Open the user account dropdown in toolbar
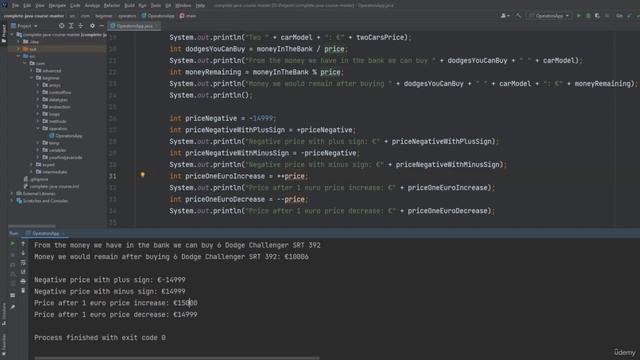Screen dimensions: 640x360 tap(505, 16)
